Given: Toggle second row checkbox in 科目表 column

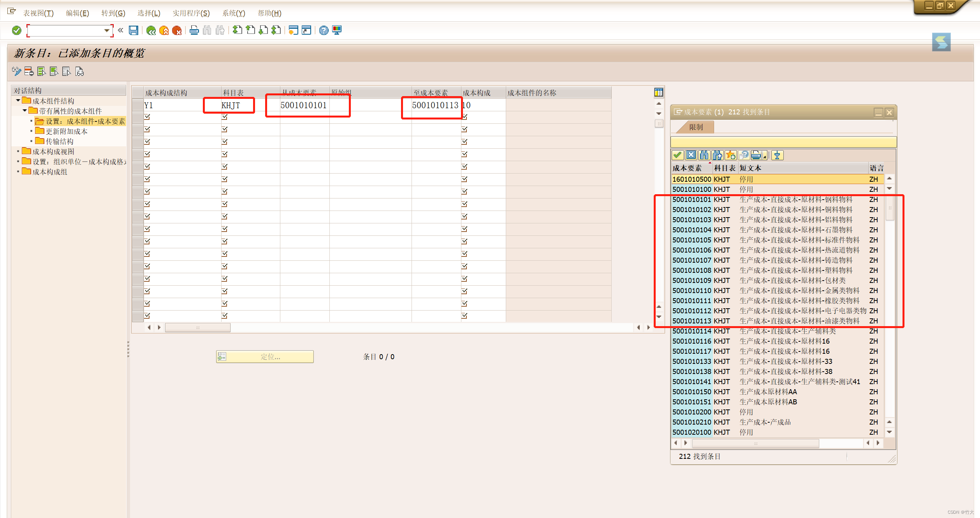Looking at the screenshot, I should click(x=225, y=117).
